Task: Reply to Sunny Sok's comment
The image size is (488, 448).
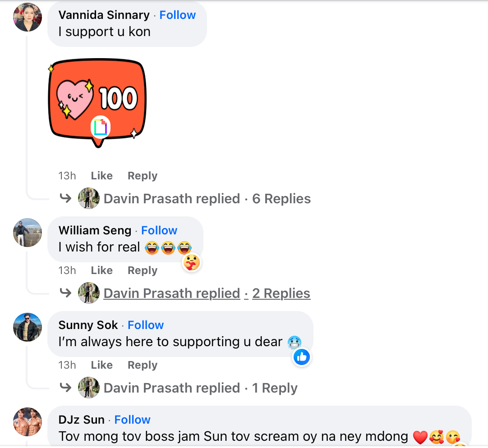Action: tap(142, 365)
